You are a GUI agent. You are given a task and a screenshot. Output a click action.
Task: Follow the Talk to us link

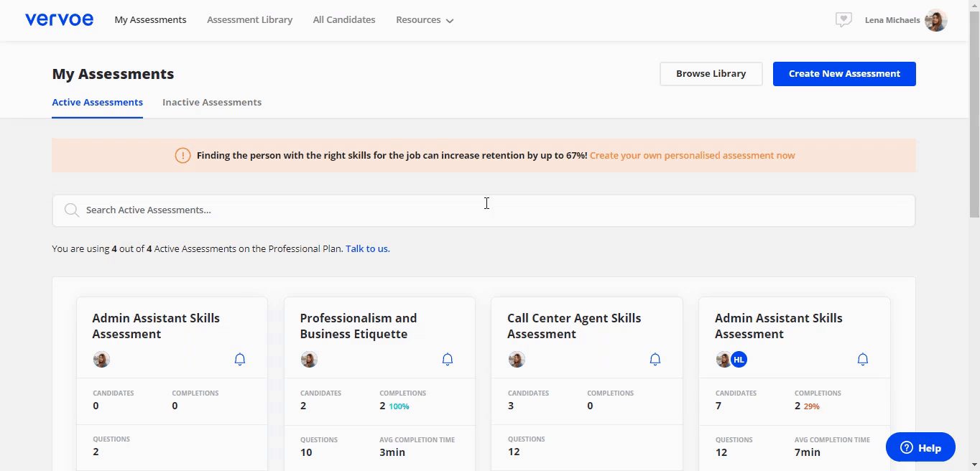point(368,249)
